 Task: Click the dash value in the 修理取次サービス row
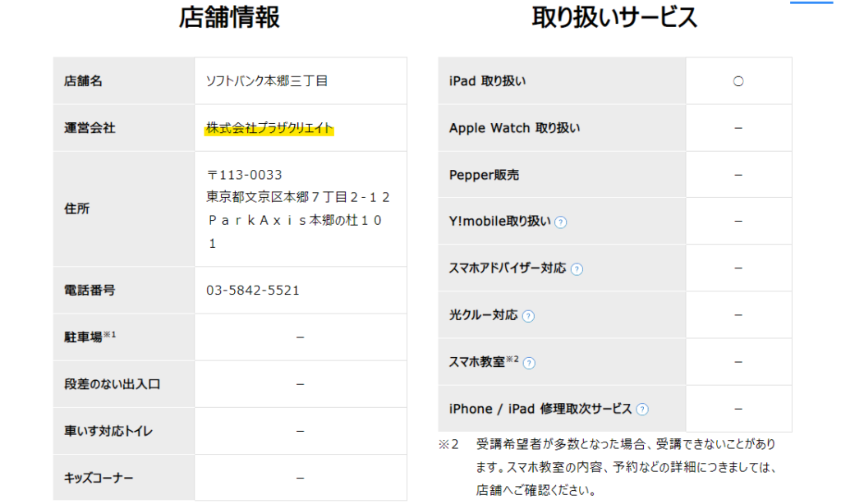(738, 409)
